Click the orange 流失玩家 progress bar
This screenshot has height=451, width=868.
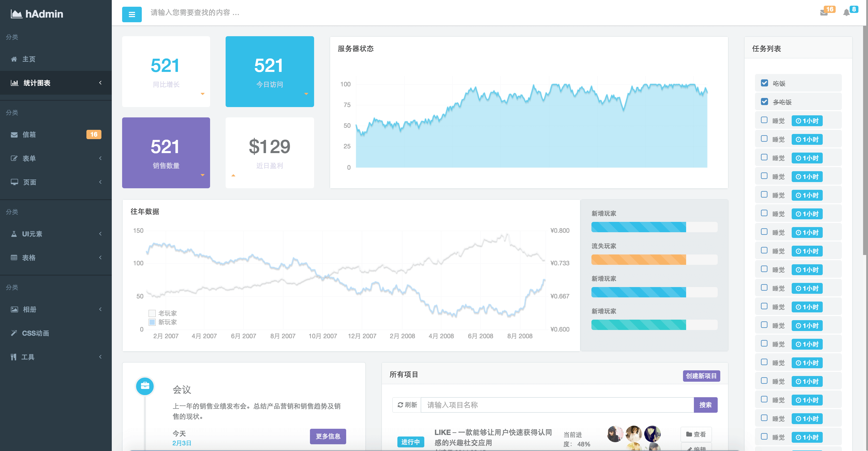pyautogui.click(x=638, y=259)
